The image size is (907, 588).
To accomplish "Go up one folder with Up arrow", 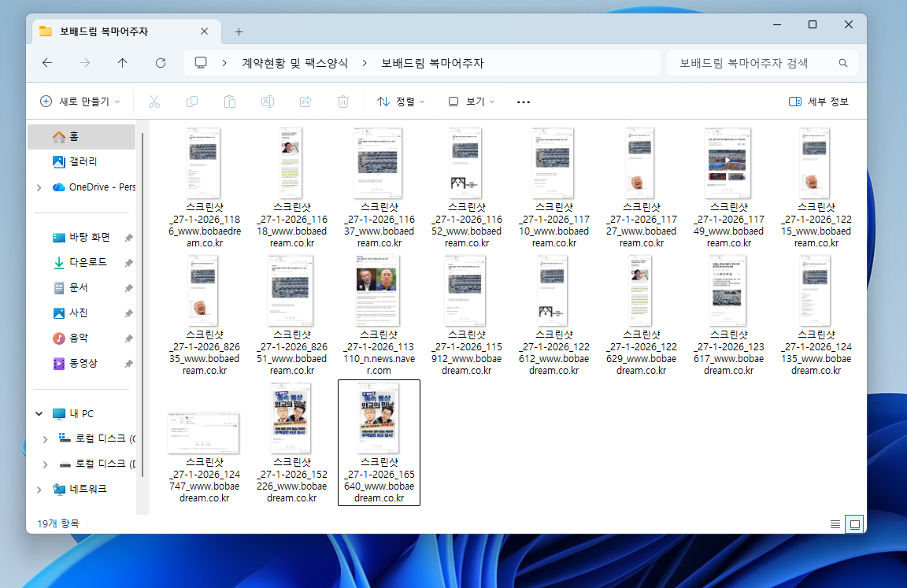I will [x=122, y=63].
